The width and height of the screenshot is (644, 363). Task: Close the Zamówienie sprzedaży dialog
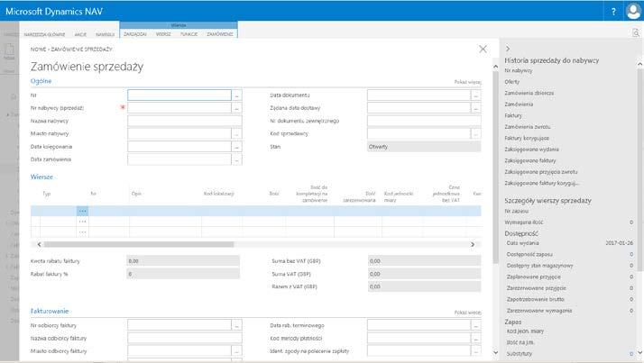point(483,50)
